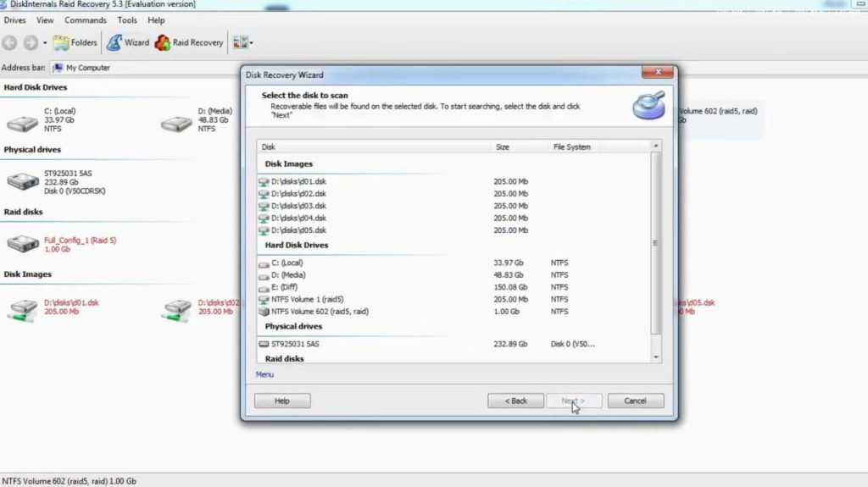Select D: (Media) in wizard disk list
This screenshot has width=868, height=487.
coord(454,275)
